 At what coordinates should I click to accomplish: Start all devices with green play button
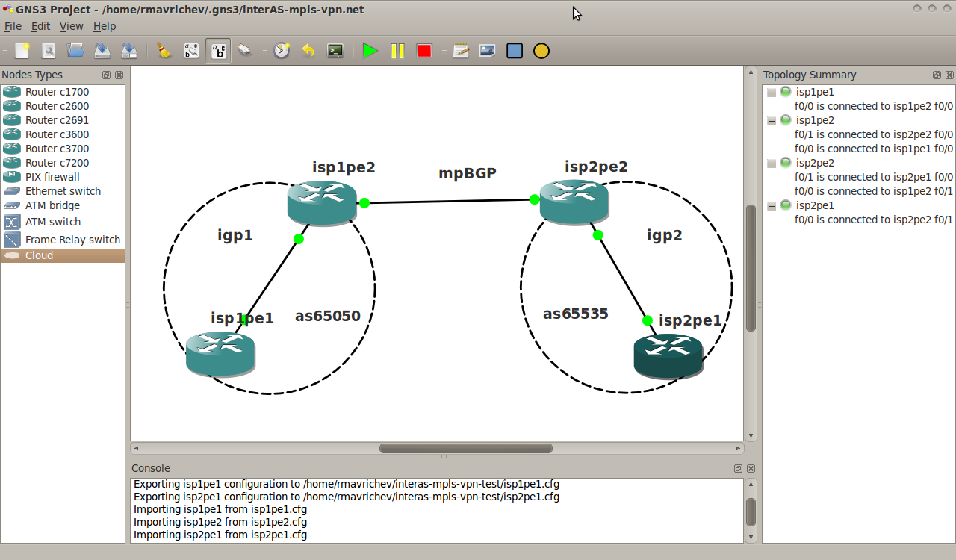(370, 51)
